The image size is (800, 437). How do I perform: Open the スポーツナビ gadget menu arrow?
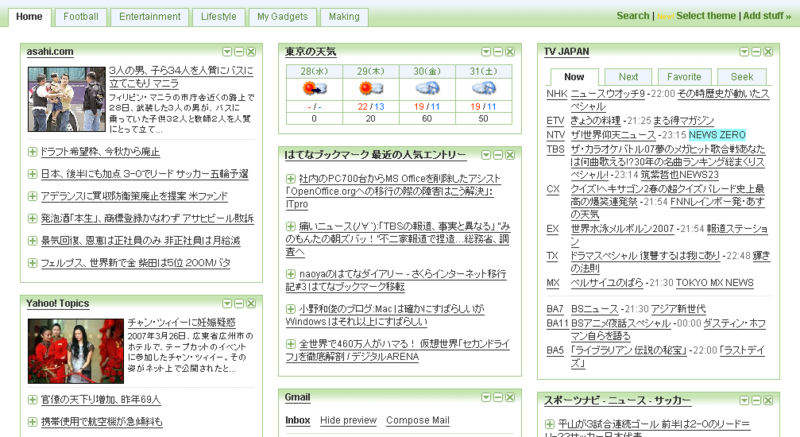(x=744, y=401)
